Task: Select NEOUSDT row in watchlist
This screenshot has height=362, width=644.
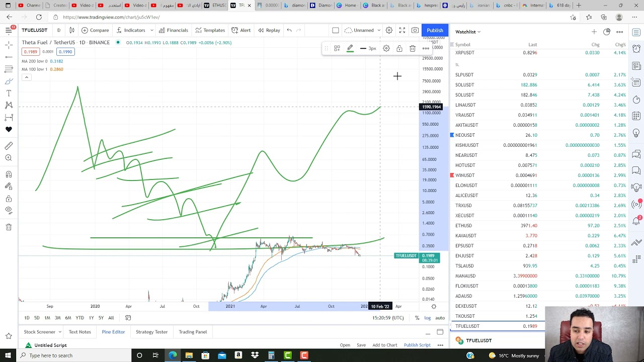Action: click(x=538, y=135)
